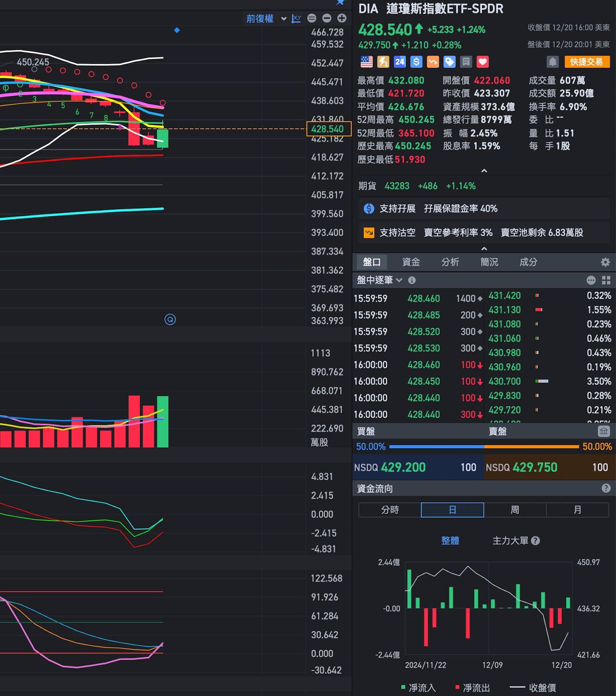Click the info icon beside 盤中逐筆
This screenshot has height=696, width=616.
(412, 280)
